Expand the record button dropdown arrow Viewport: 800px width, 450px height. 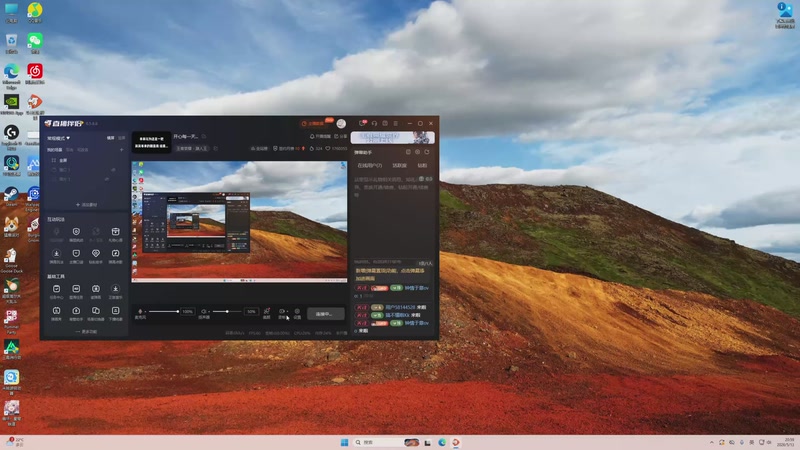[x=287, y=311]
